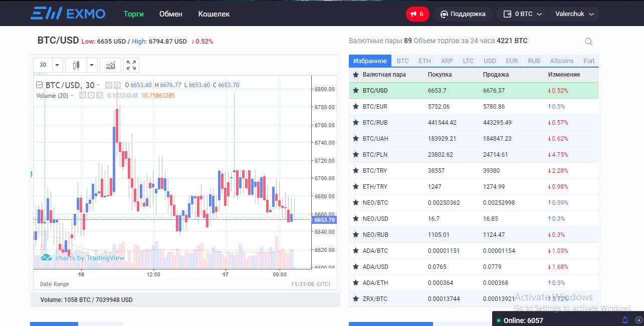Open Volume indicator settings gear
This screenshot has width=644, height=326.
tap(91, 96)
